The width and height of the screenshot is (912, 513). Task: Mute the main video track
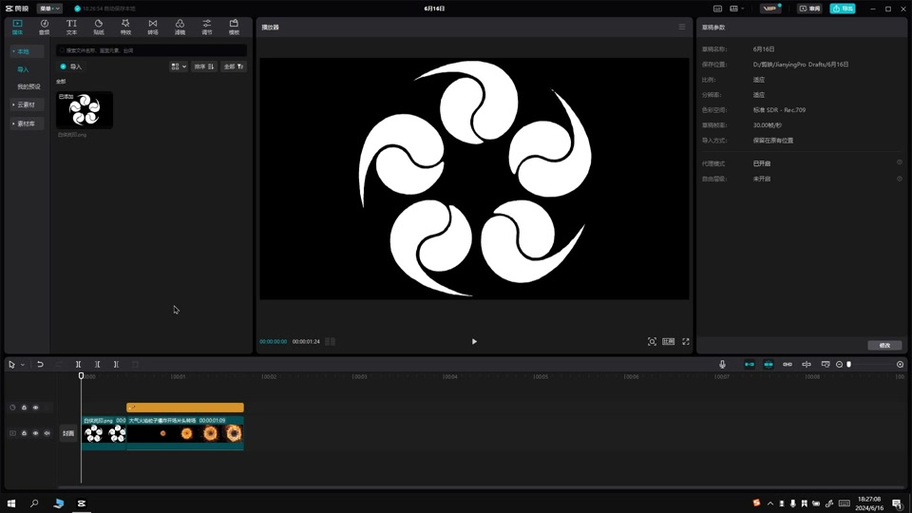(47, 433)
